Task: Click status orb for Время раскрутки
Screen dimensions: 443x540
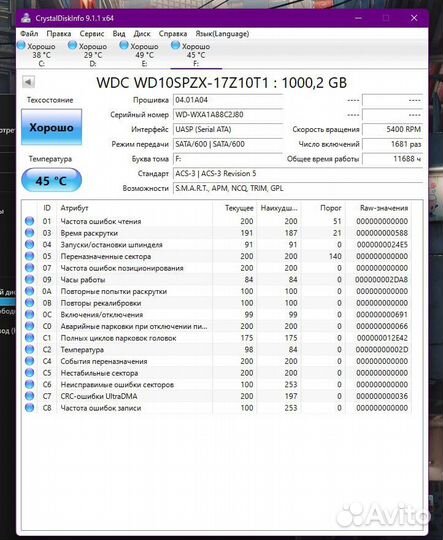Action: (30, 233)
